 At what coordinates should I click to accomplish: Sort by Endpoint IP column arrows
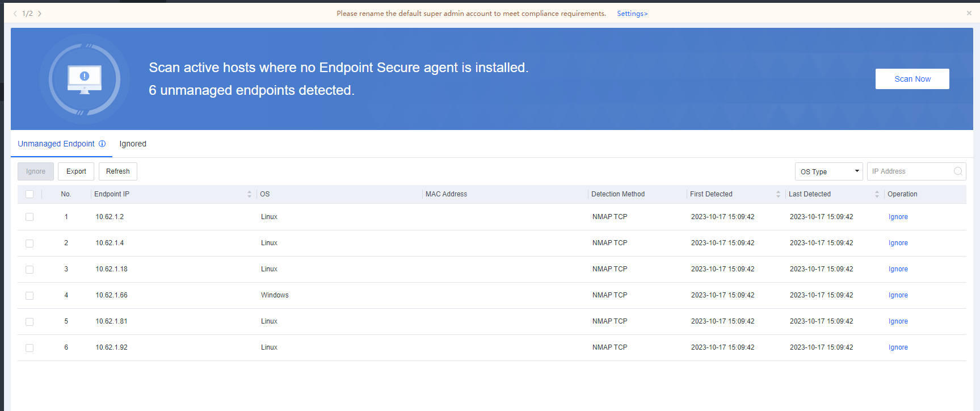point(249,194)
